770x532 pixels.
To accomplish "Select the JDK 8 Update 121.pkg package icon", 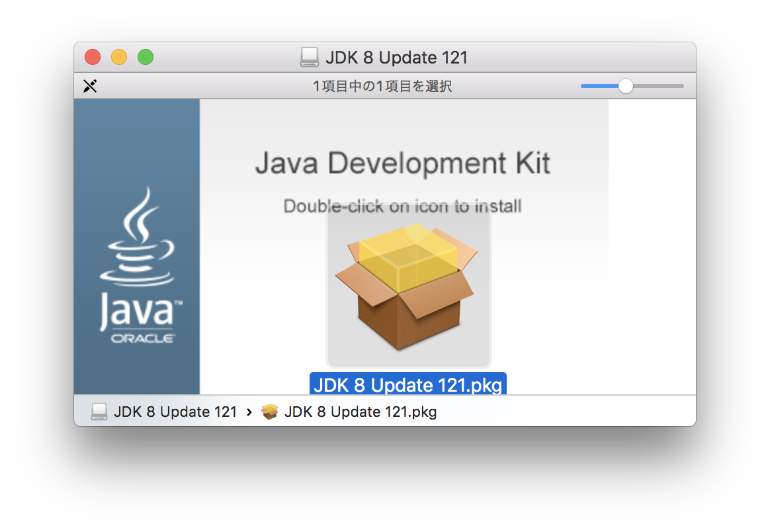I will click(408, 287).
